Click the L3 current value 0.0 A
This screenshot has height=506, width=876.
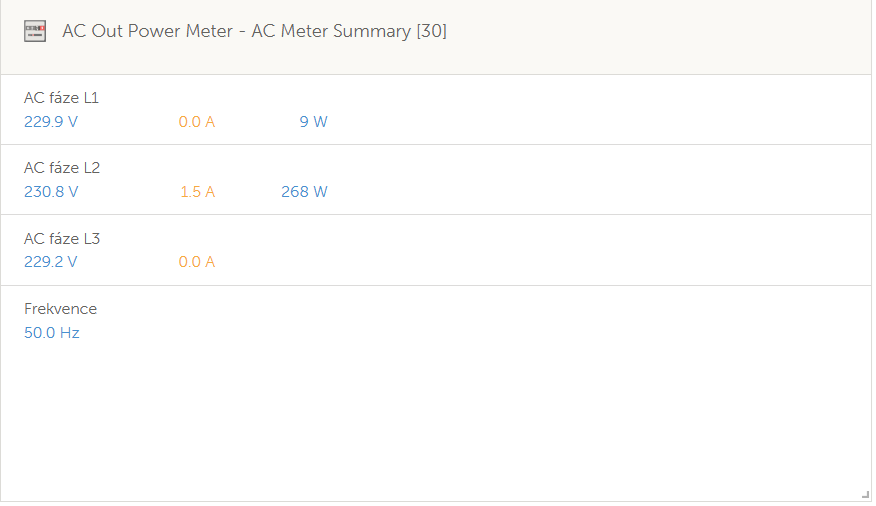coord(197,262)
